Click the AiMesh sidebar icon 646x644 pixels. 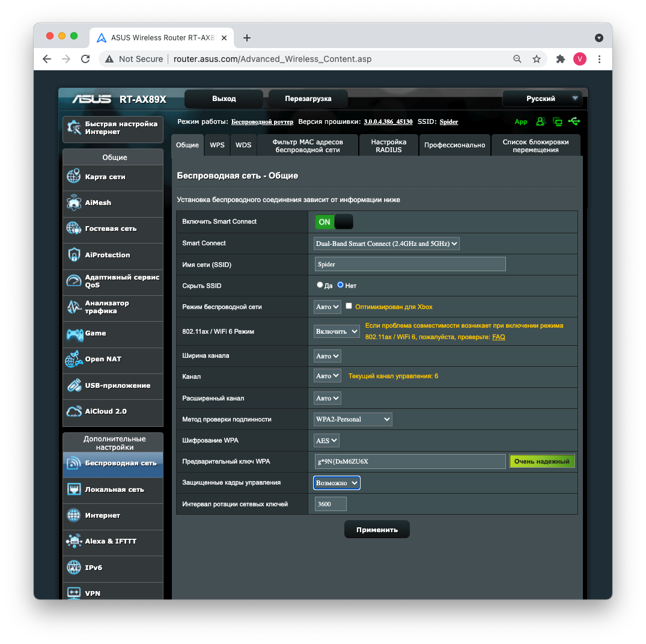coord(74,203)
